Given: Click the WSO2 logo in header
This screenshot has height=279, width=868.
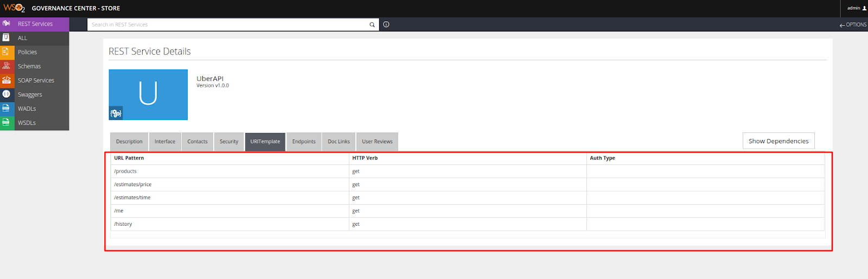Looking at the screenshot, I should tap(14, 8).
